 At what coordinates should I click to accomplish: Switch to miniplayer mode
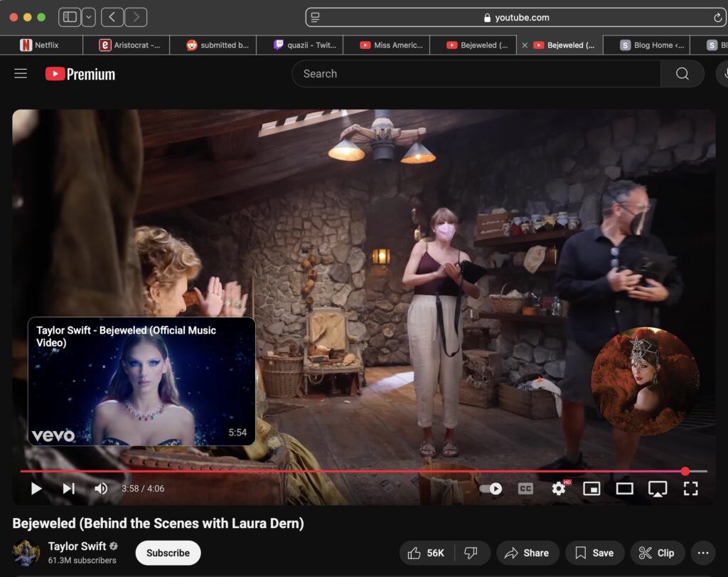click(591, 488)
